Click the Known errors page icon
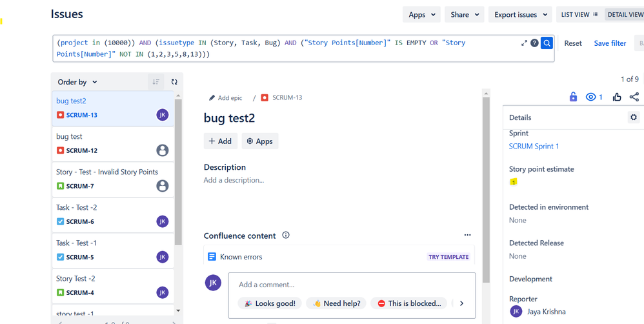644x324 pixels. [212, 257]
